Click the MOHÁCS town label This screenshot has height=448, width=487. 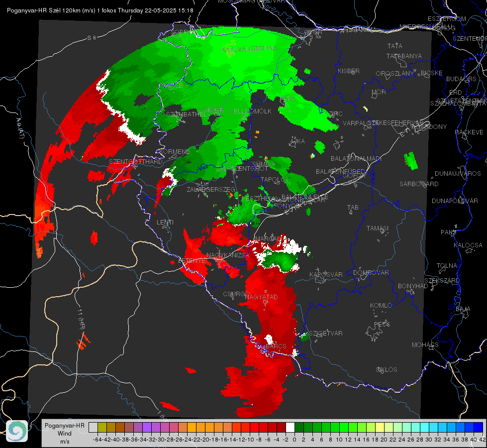tap(425, 345)
